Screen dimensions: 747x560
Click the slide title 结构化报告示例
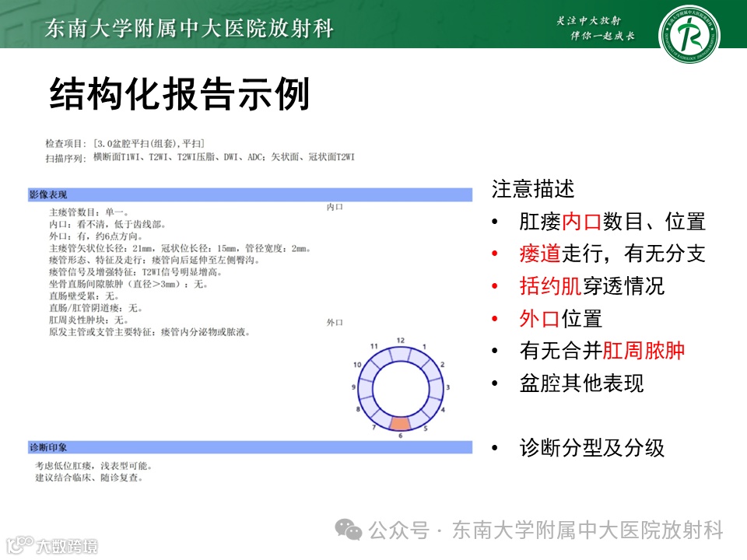pyautogui.click(x=181, y=93)
